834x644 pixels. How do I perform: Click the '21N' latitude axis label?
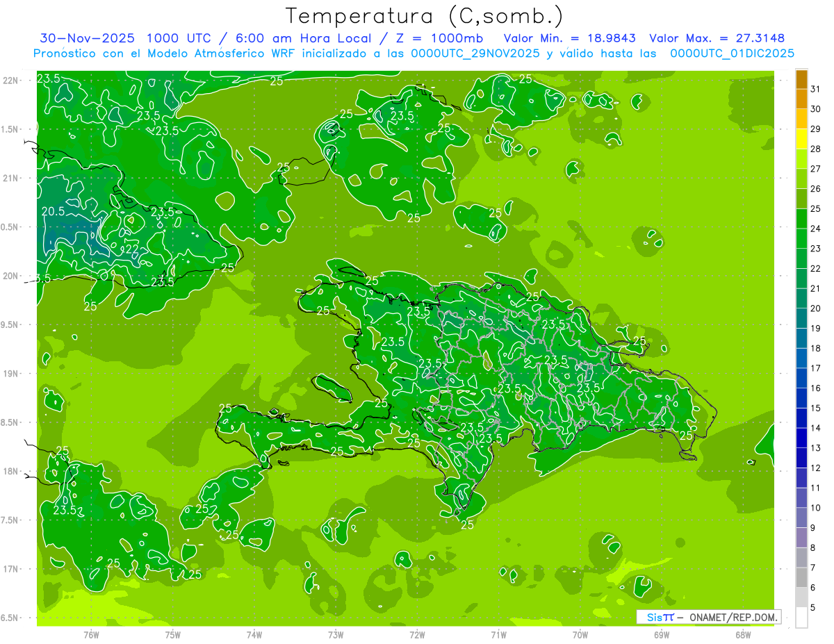[x=10, y=179]
